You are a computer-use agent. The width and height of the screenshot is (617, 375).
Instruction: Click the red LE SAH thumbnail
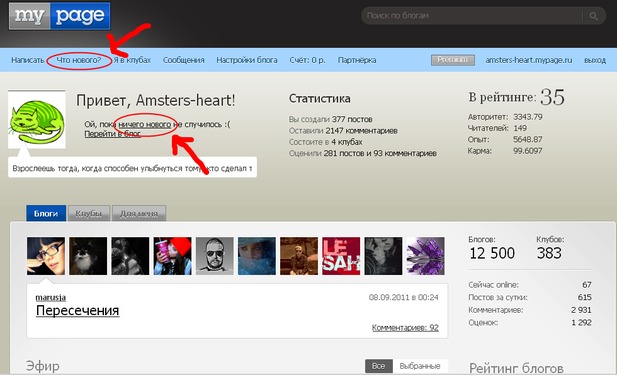coord(341,256)
